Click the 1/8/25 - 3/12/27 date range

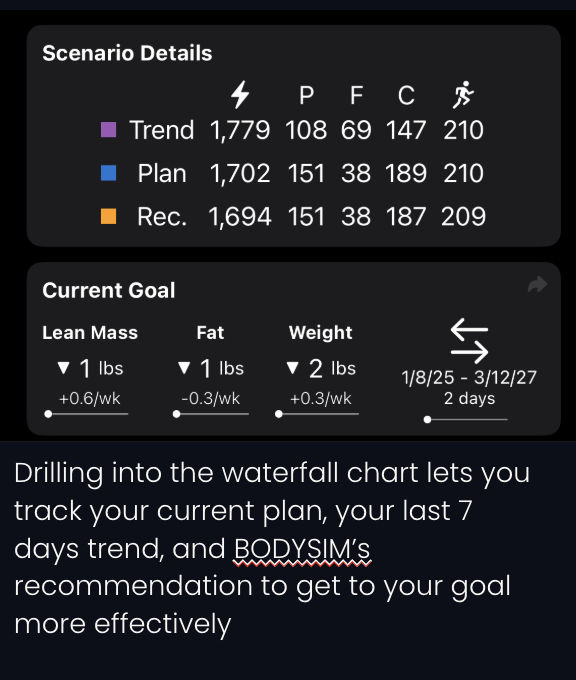coord(469,377)
